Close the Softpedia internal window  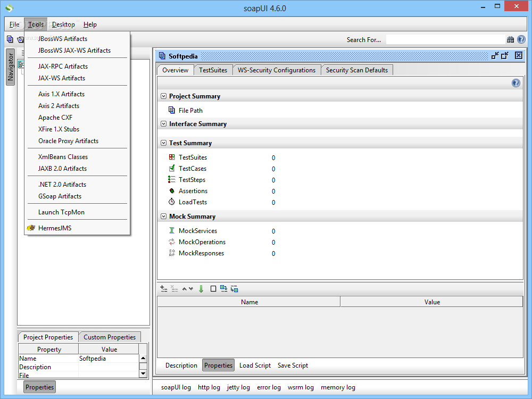tap(518, 56)
